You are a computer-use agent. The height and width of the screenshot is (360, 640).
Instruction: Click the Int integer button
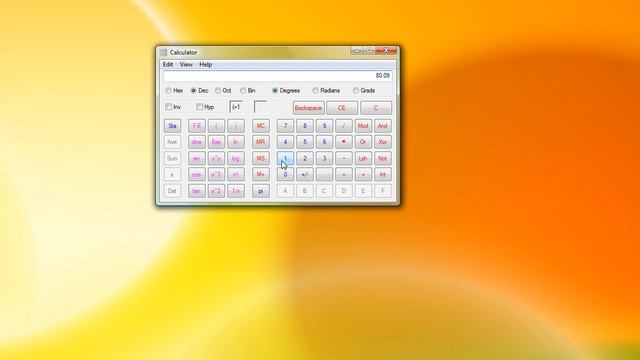pyautogui.click(x=383, y=175)
